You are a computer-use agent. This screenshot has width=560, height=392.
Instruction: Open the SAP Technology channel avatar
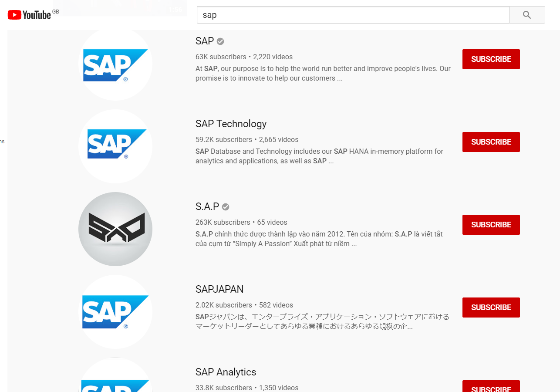(115, 146)
